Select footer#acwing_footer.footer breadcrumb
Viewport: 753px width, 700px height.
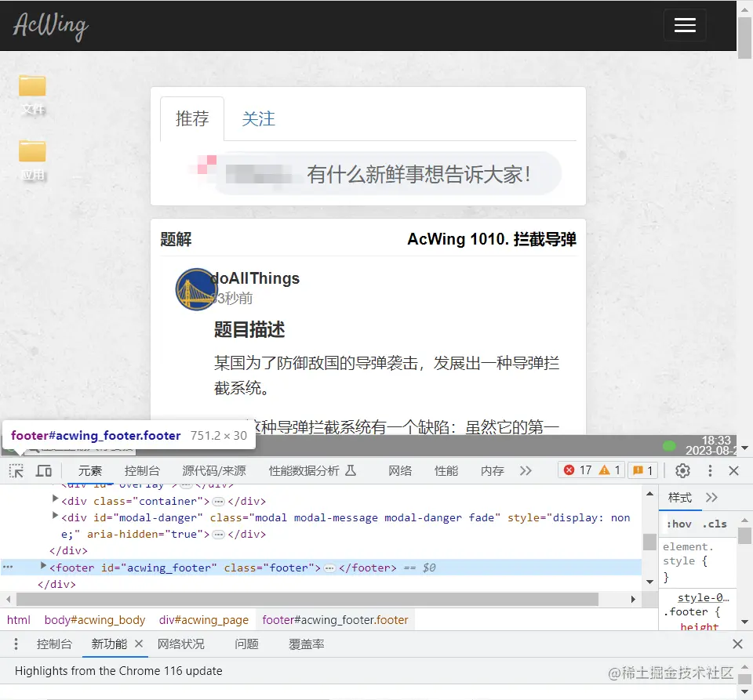(x=335, y=620)
